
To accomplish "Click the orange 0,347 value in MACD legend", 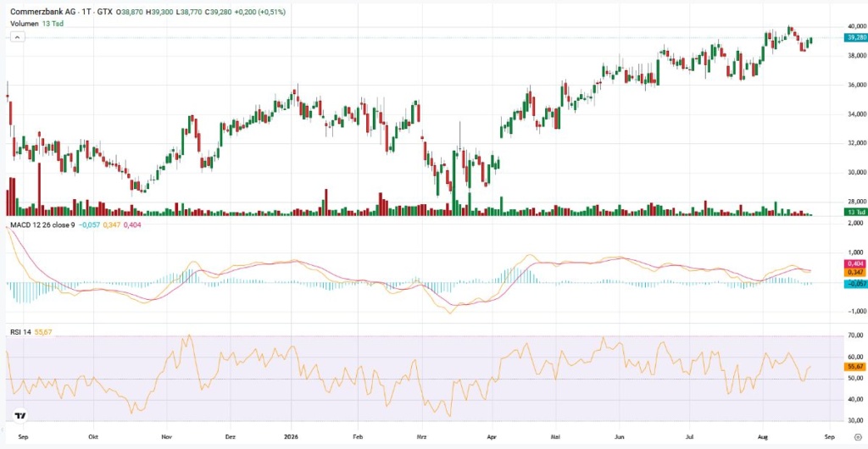I will 113,225.
